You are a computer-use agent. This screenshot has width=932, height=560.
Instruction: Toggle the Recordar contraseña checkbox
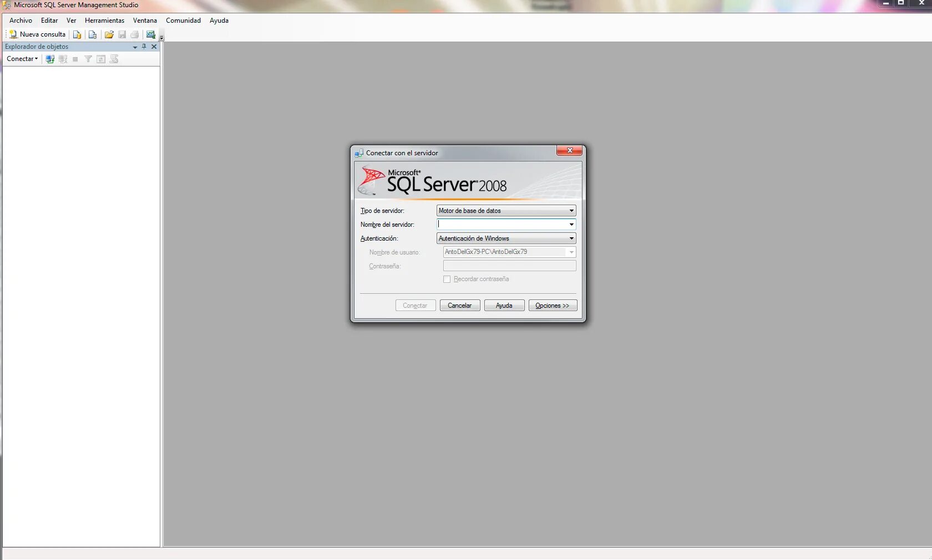click(x=447, y=279)
